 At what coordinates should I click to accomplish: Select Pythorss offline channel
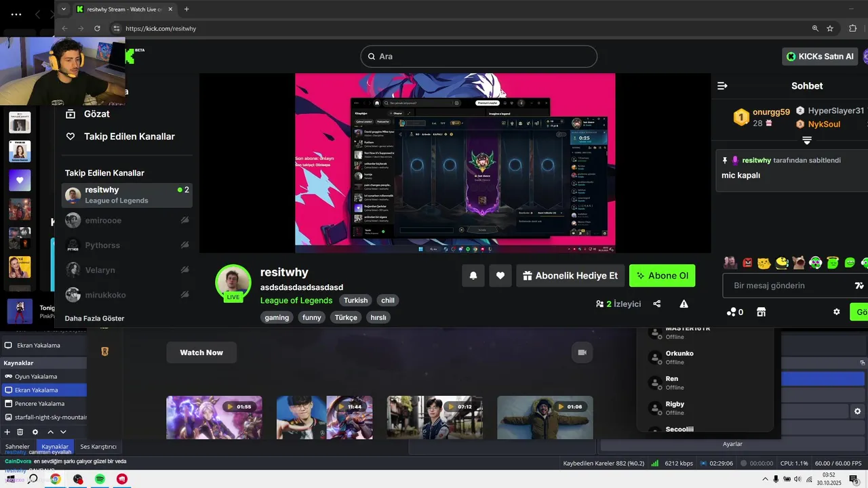[127, 245]
